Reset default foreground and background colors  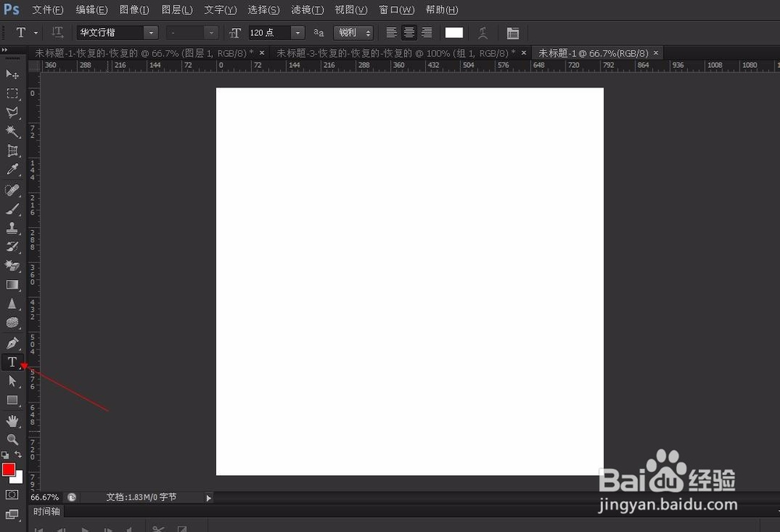pyautogui.click(x=5, y=455)
